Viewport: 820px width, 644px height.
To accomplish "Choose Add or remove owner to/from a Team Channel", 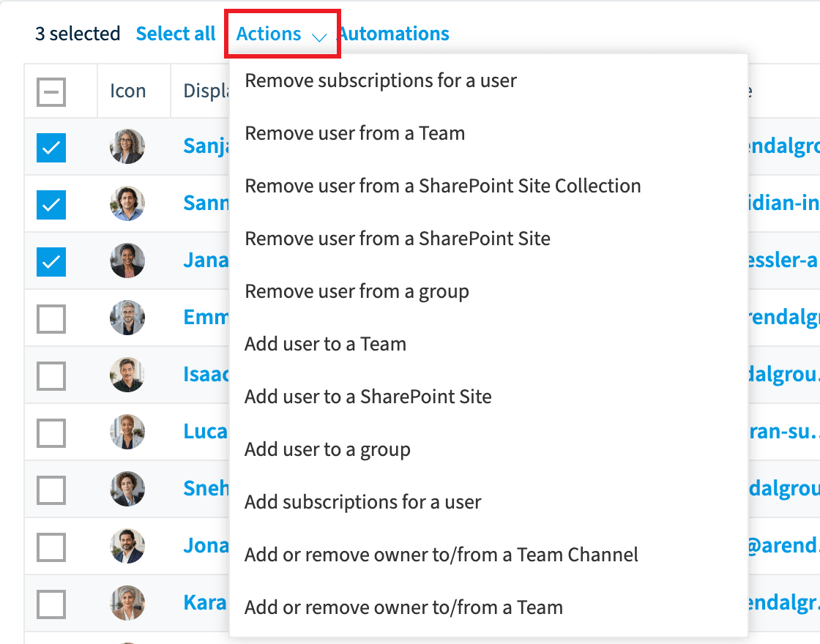I will click(x=488, y=555).
